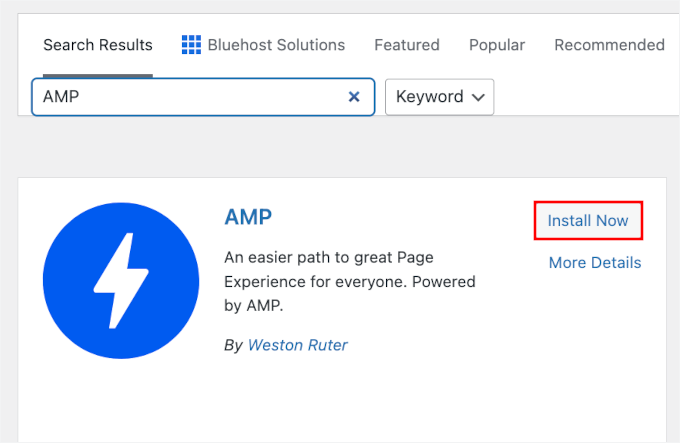Image resolution: width=680 pixels, height=443 pixels.
Task: Switch to the Featured tab
Action: [x=407, y=45]
